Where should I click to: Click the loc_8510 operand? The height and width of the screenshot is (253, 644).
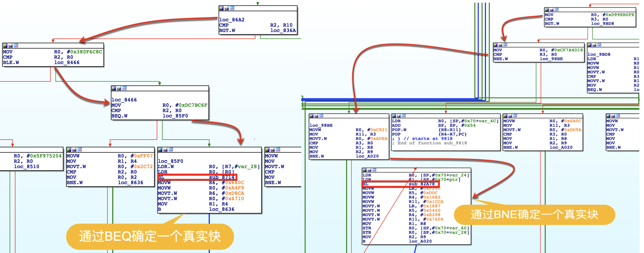coord(27,167)
